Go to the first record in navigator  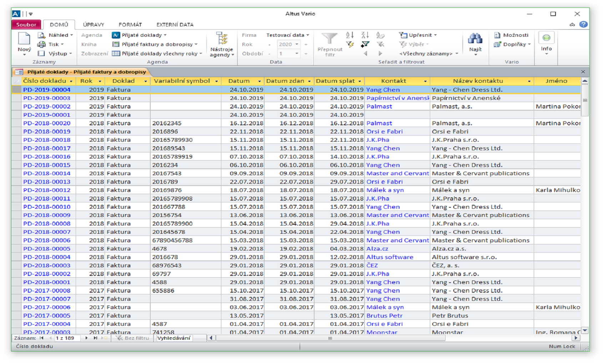tap(41, 338)
